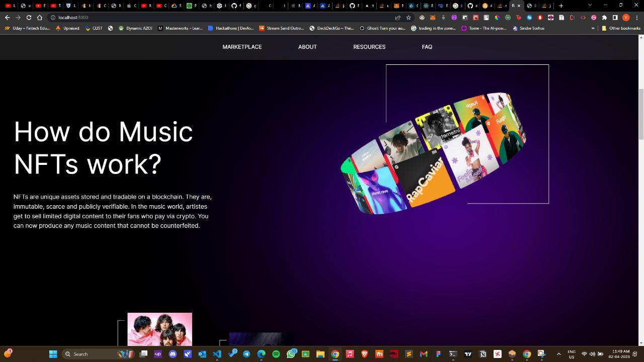Viewport: 644px width, 362px height.
Task: Open the MetaMask fox extension
Action: (x=433, y=18)
